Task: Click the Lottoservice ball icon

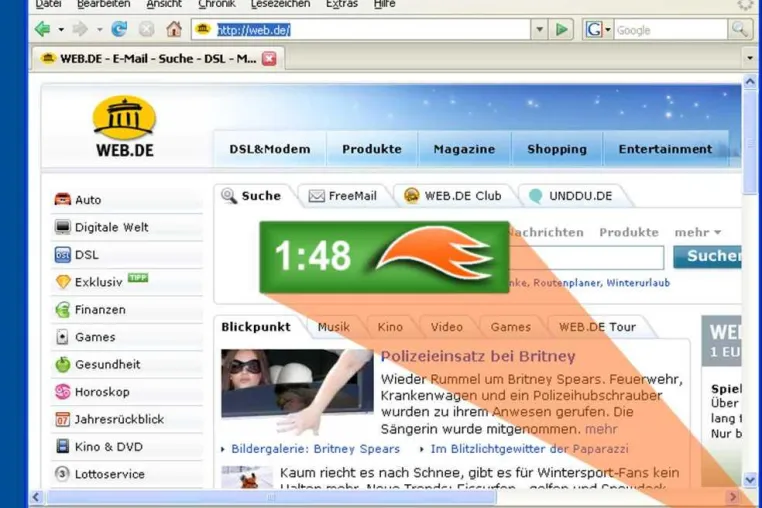Action: pyautogui.click(x=62, y=473)
